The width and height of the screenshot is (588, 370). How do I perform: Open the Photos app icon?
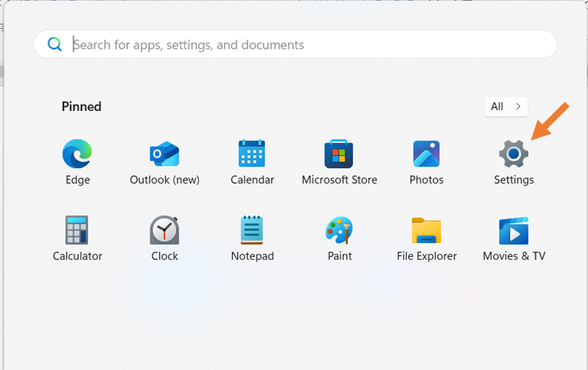click(427, 154)
